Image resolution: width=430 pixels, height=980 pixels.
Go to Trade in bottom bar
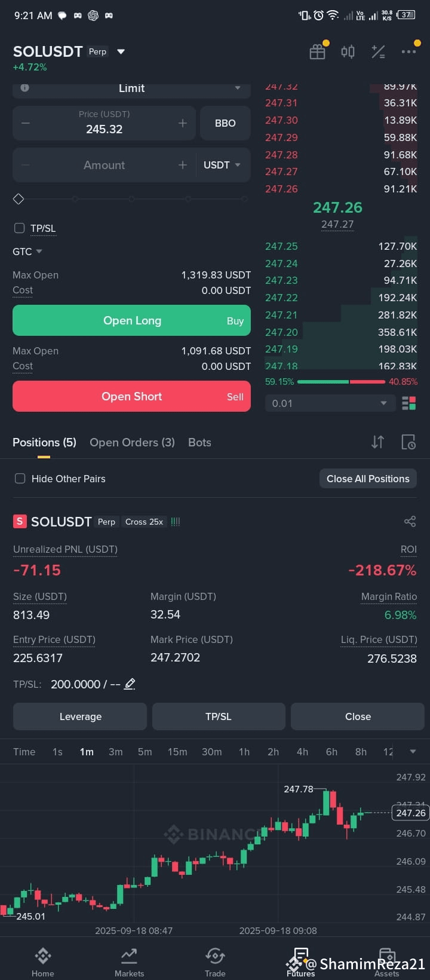(215, 962)
